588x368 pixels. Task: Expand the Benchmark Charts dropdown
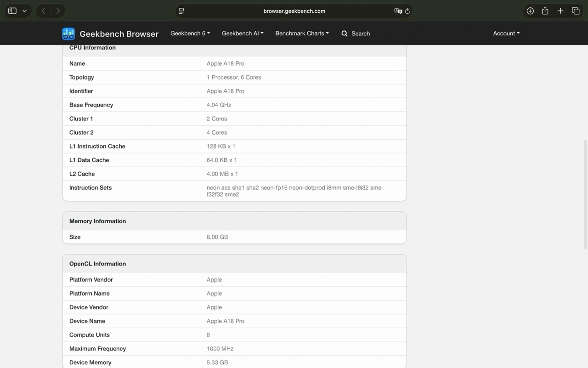[x=302, y=34]
